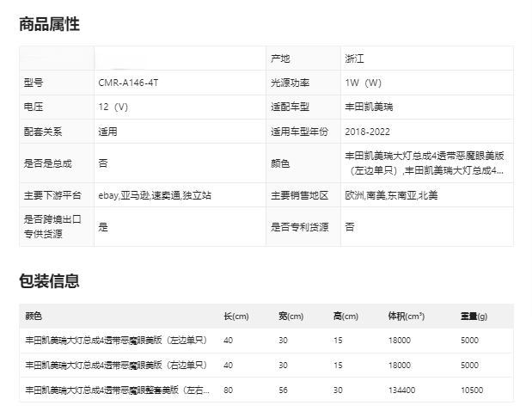Click the 重量(g) column header

pos(474,317)
